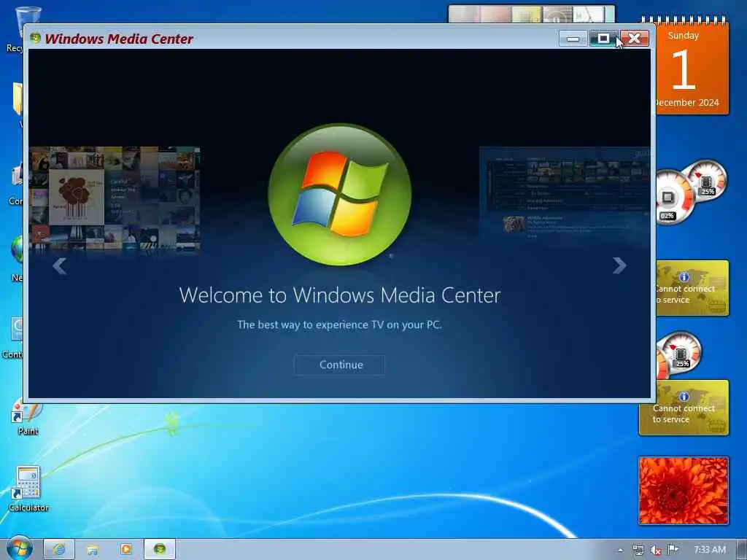Click the muted volume tray icon
The height and width of the screenshot is (560, 747).
656,550
